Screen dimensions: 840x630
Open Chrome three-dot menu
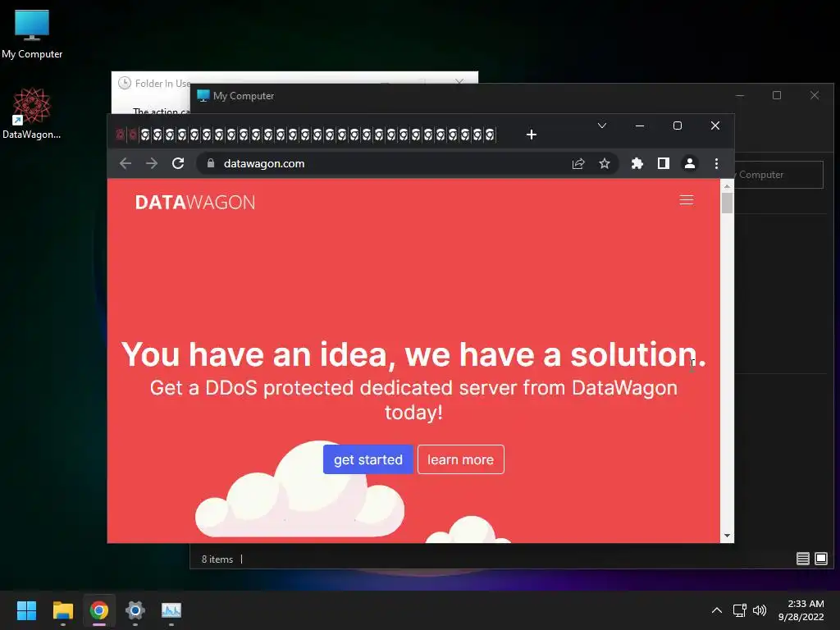(x=716, y=163)
